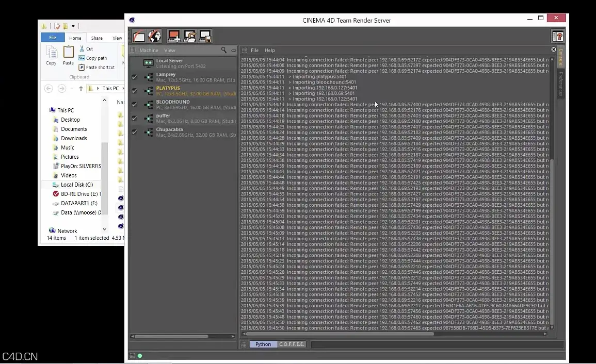Select the vertical Console side tab
596x364 pixels.
(x=560, y=57)
